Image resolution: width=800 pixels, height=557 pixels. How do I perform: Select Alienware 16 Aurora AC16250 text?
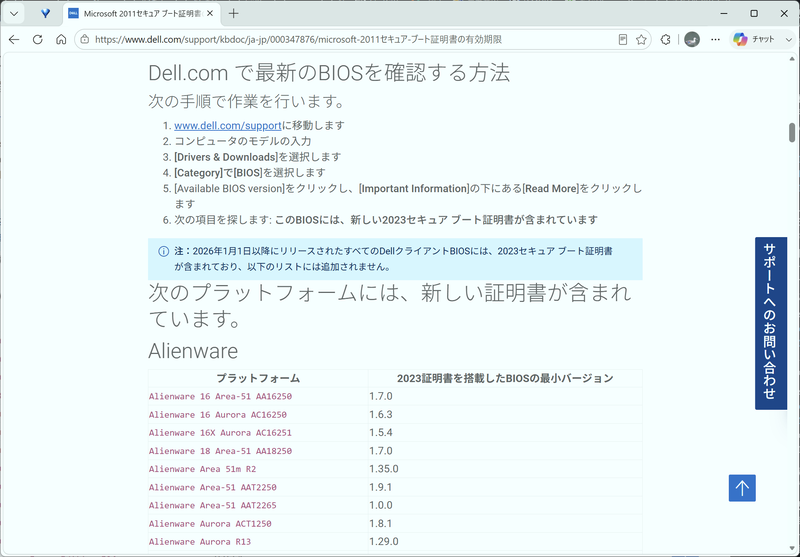[218, 415]
